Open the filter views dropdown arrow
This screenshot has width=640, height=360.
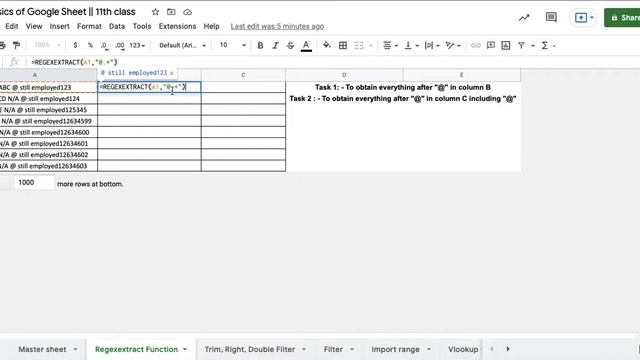click(x=533, y=46)
